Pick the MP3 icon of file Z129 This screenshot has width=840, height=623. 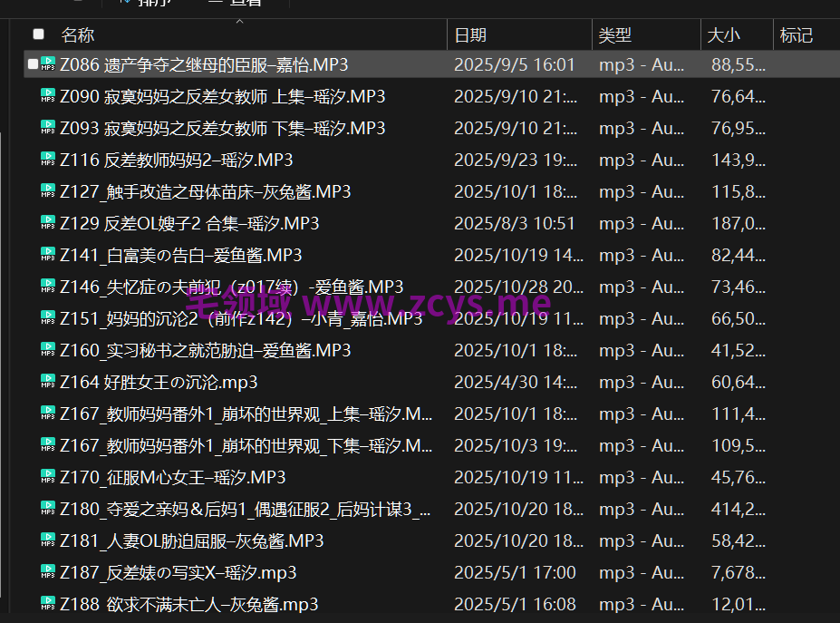tap(48, 222)
